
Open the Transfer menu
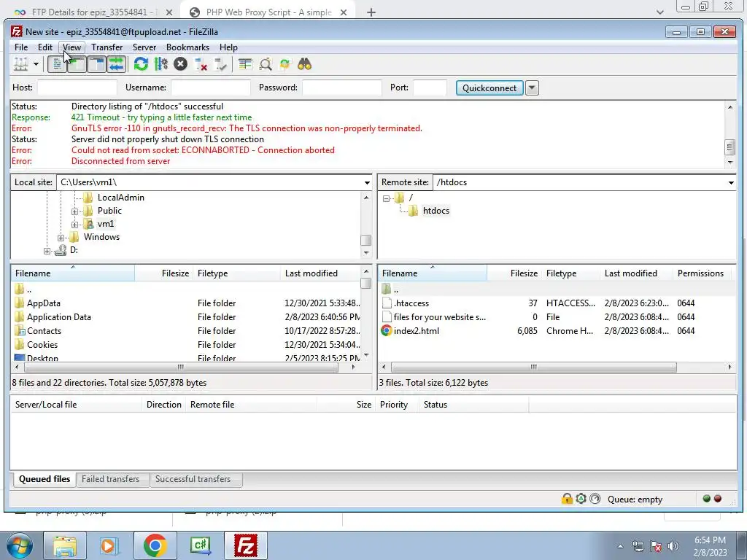(x=107, y=47)
